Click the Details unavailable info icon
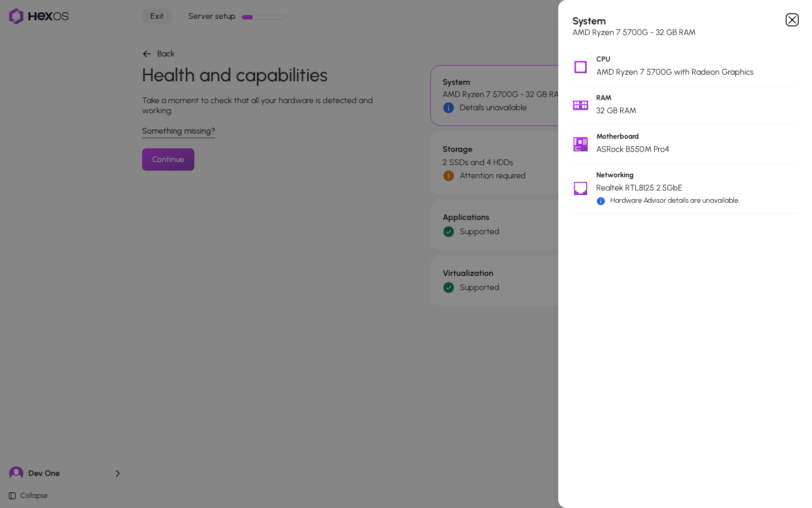This screenshot has height=508, width=812. (449, 108)
